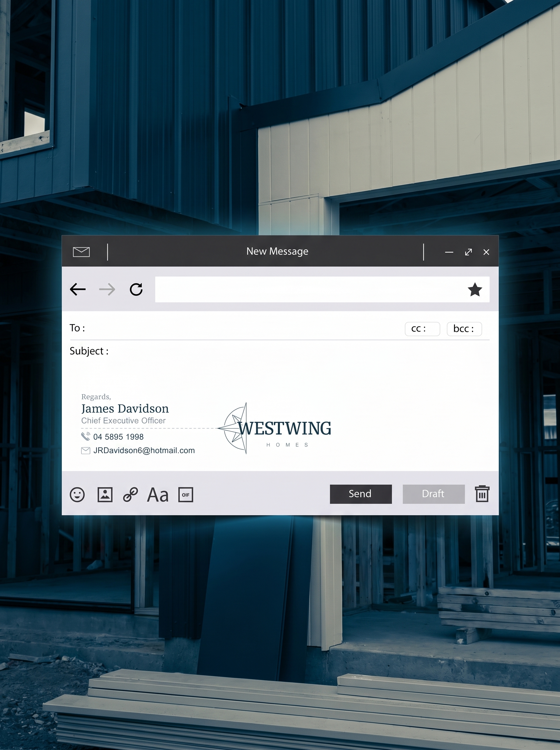Viewport: 560px width, 750px height.
Task: Insert a GIF using the boxed icon
Action: pos(186,495)
